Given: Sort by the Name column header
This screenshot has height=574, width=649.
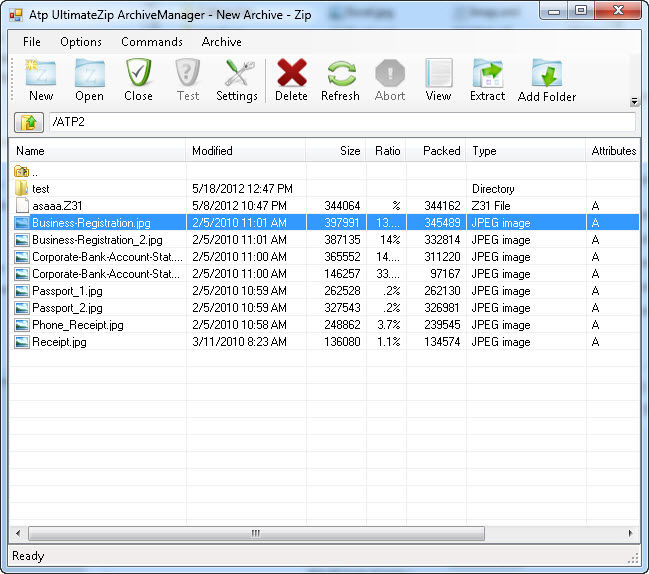Looking at the screenshot, I should click(98, 151).
